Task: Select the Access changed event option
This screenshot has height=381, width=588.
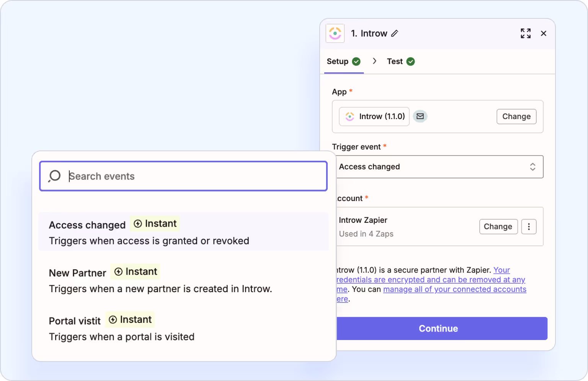Action: coord(183,232)
